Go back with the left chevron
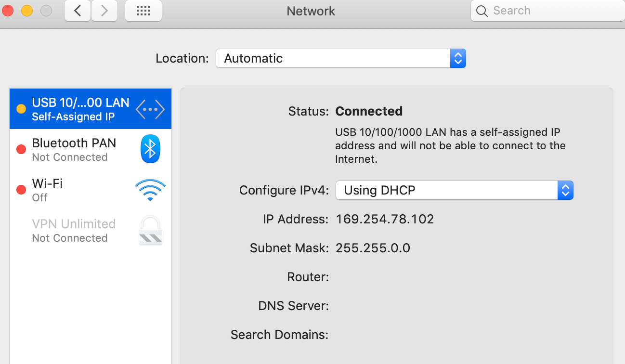Image resolution: width=625 pixels, height=364 pixels. click(x=78, y=11)
